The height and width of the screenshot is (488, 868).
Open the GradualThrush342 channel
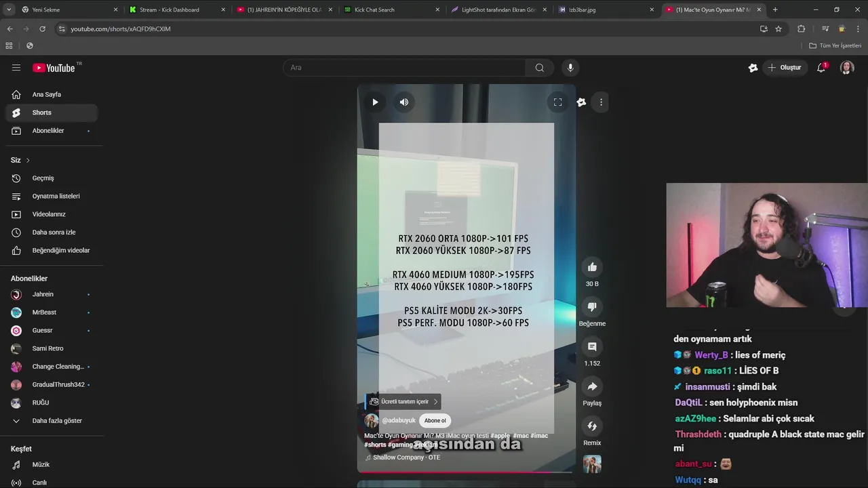52,385
